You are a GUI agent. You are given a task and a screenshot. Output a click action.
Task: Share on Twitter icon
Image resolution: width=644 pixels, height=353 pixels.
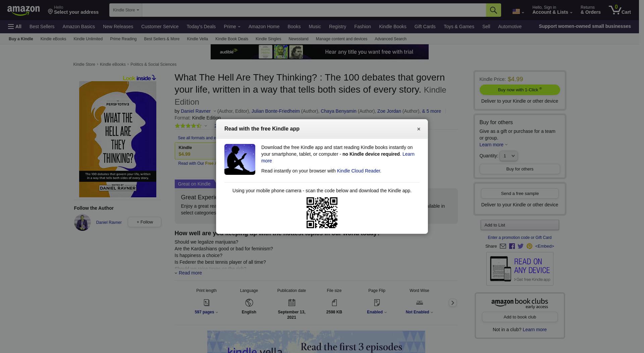(521, 246)
